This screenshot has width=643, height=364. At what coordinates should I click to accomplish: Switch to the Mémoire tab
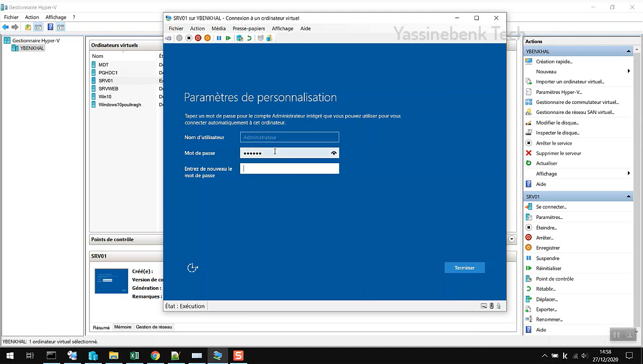pyautogui.click(x=123, y=327)
